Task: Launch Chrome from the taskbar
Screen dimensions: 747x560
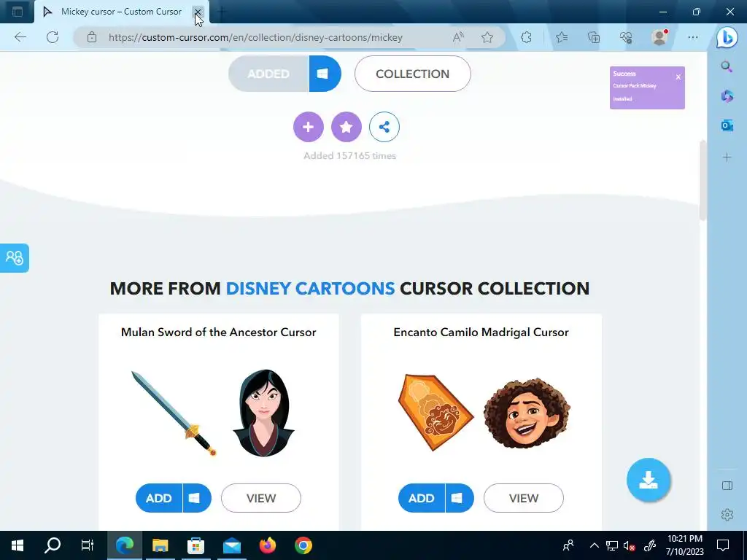Action: click(x=303, y=545)
